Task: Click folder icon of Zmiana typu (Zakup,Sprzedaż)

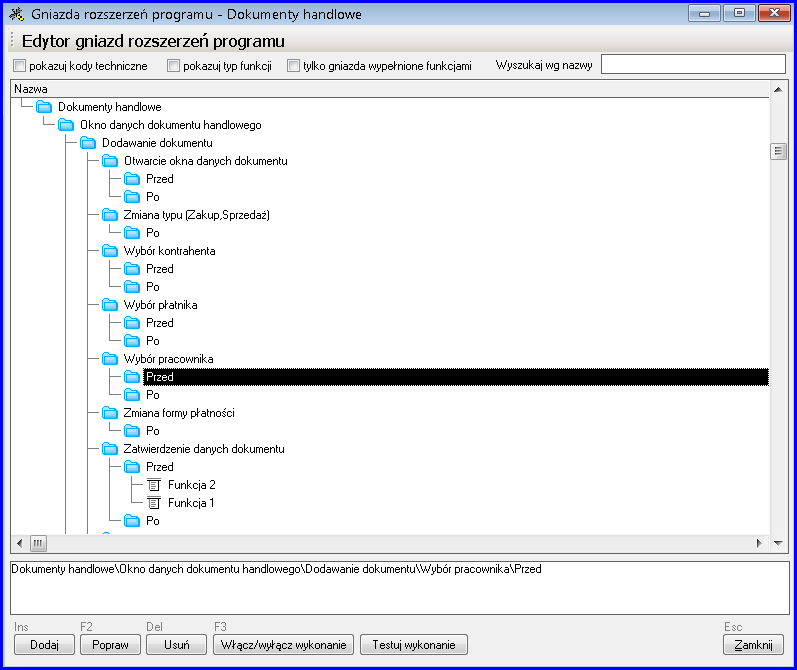Action: coord(110,215)
